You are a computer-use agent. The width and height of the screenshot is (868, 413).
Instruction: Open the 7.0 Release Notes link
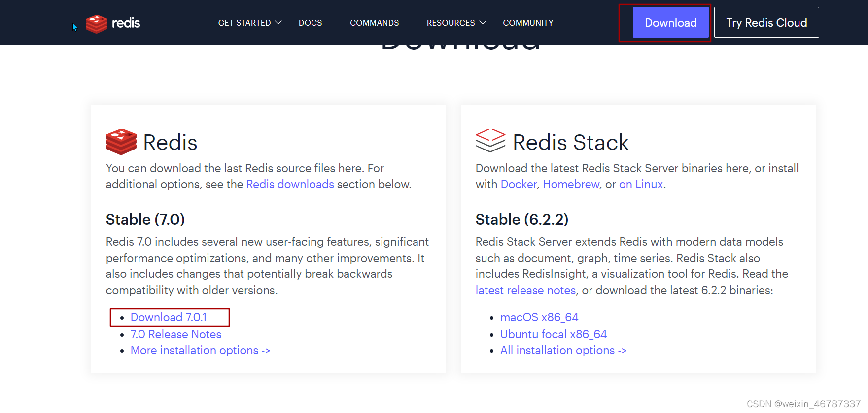click(x=176, y=334)
